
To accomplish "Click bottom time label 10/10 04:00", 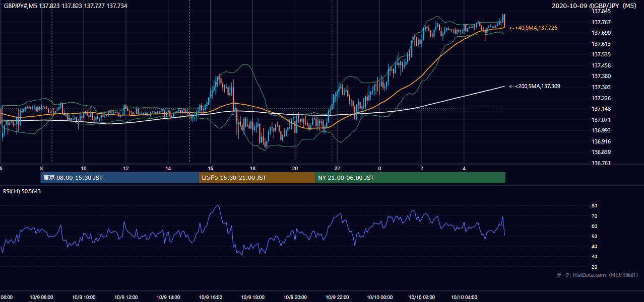I will (464, 297).
